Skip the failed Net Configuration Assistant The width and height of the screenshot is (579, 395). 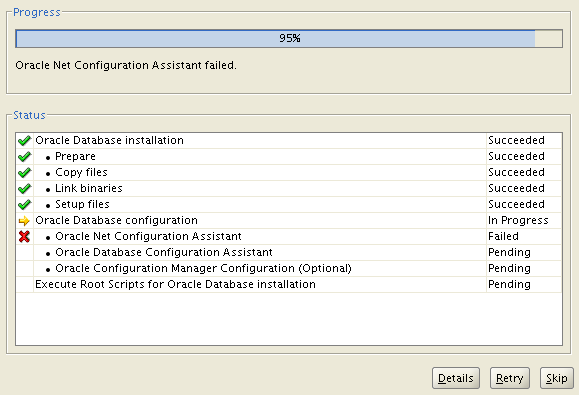point(556,378)
